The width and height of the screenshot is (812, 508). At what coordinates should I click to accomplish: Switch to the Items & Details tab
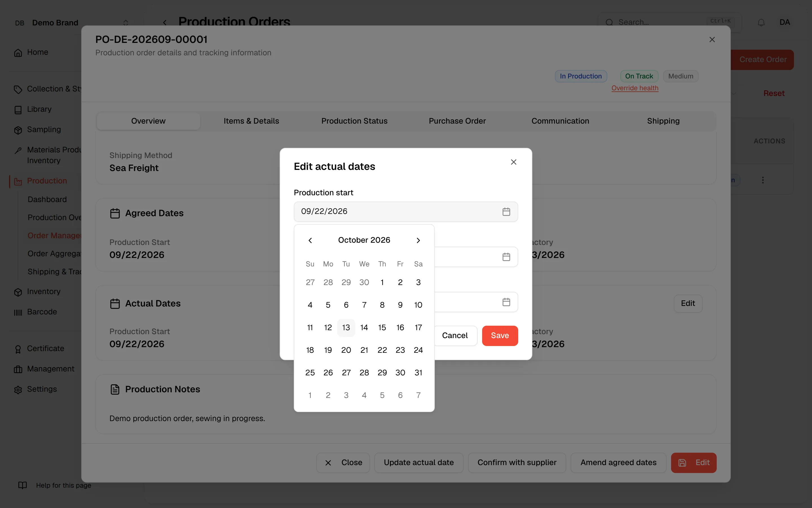pyautogui.click(x=251, y=121)
